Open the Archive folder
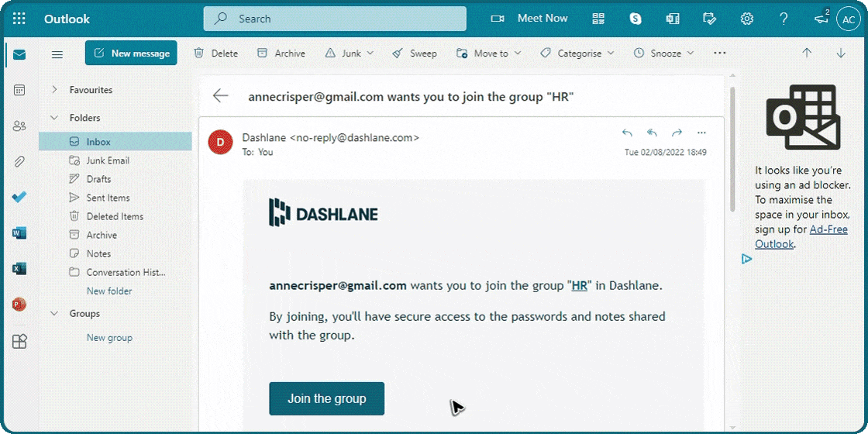Screen dimensions: 868x434 115,235
